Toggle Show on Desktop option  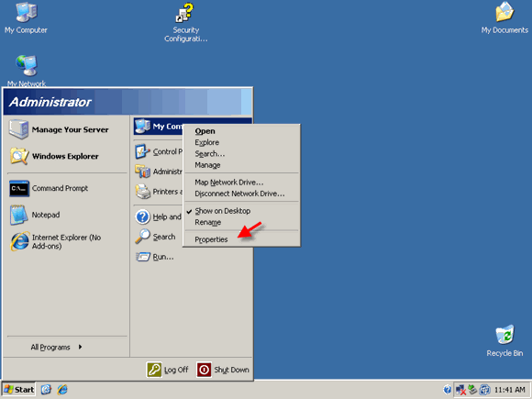click(x=241, y=211)
